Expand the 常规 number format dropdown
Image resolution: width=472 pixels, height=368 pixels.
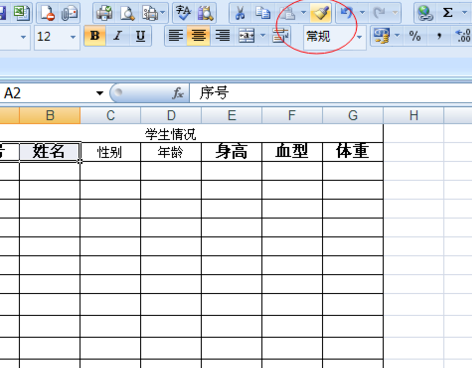(x=359, y=37)
